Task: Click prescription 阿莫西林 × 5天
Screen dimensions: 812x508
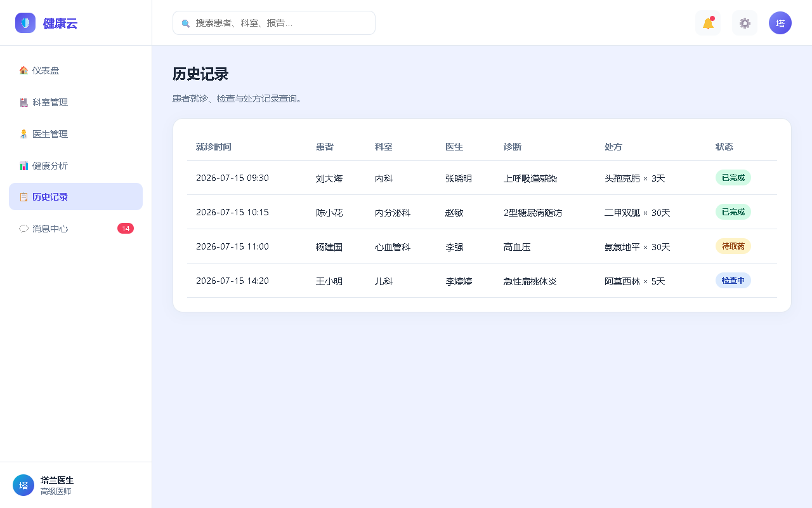Action: 635,281
